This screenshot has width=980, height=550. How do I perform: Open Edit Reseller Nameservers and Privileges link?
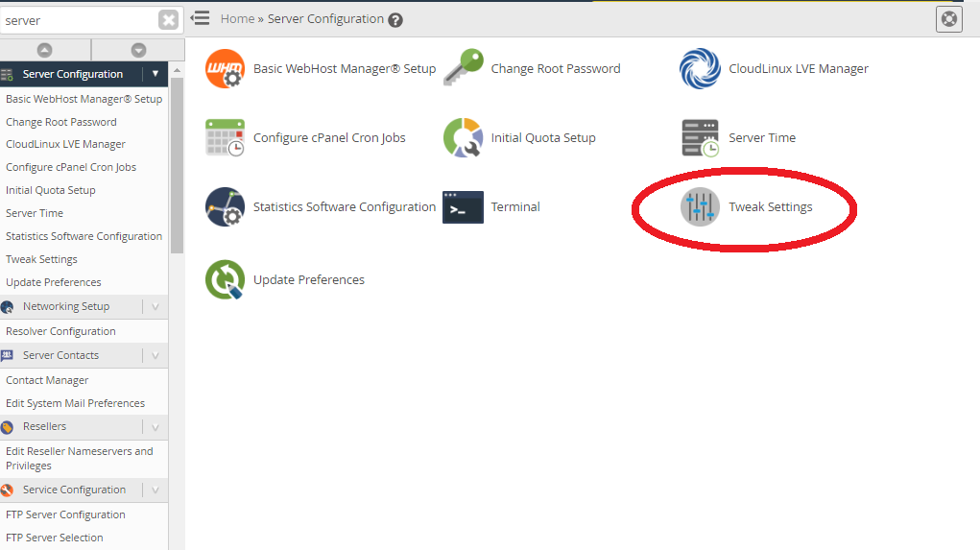[80, 458]
